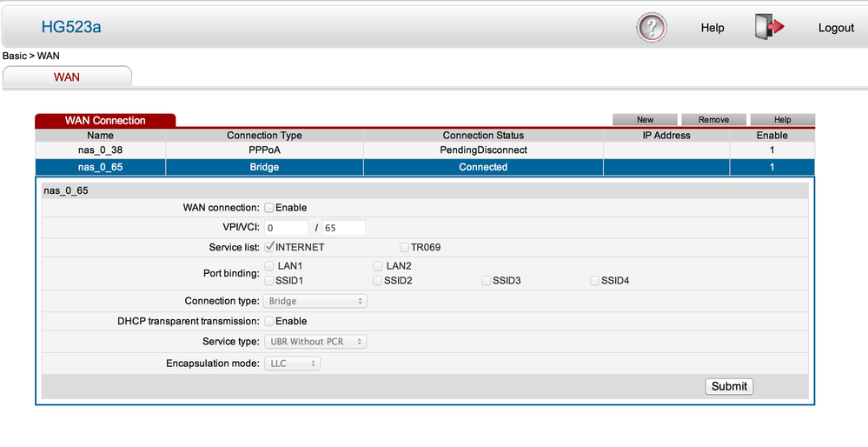
Task: Toggle the WAN connection Enable checkbox
Action: coord(269,208)
